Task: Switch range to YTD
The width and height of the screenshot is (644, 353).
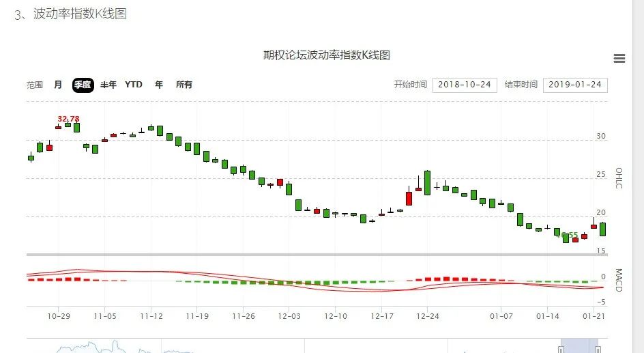Action: point(134,85)
